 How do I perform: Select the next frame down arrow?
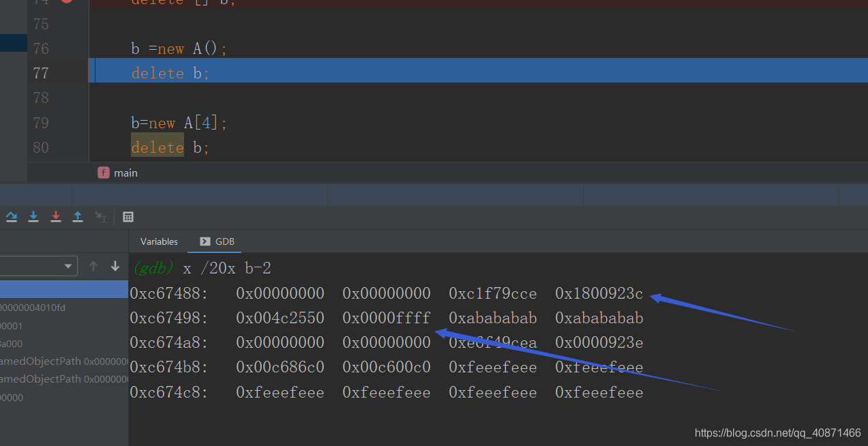(115, 266)
